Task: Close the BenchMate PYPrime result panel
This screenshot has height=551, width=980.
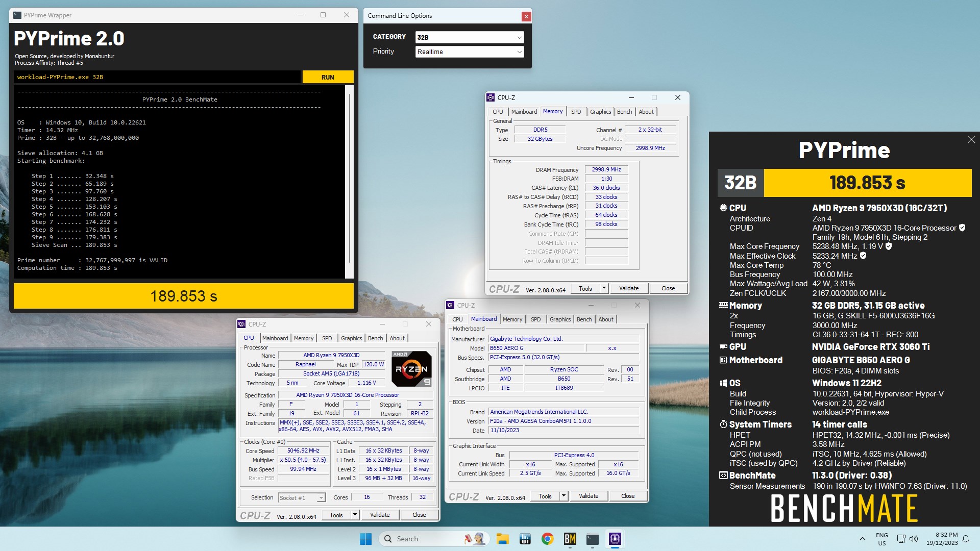Action: (971, 140)
